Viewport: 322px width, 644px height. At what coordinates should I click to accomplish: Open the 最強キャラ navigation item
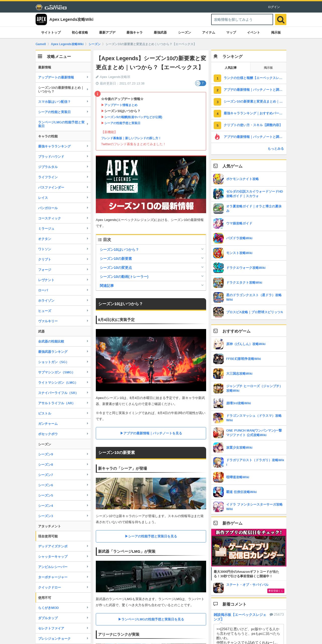[134, 33]
